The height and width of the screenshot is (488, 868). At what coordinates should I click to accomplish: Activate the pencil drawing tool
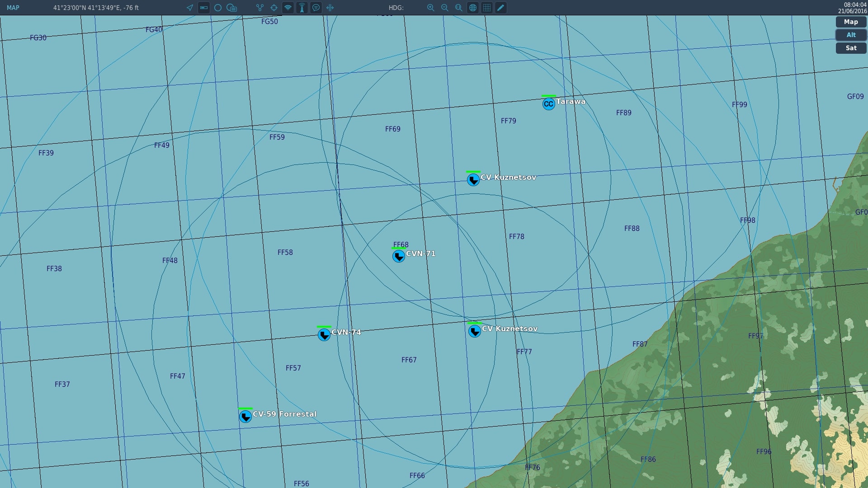(501, 8)
